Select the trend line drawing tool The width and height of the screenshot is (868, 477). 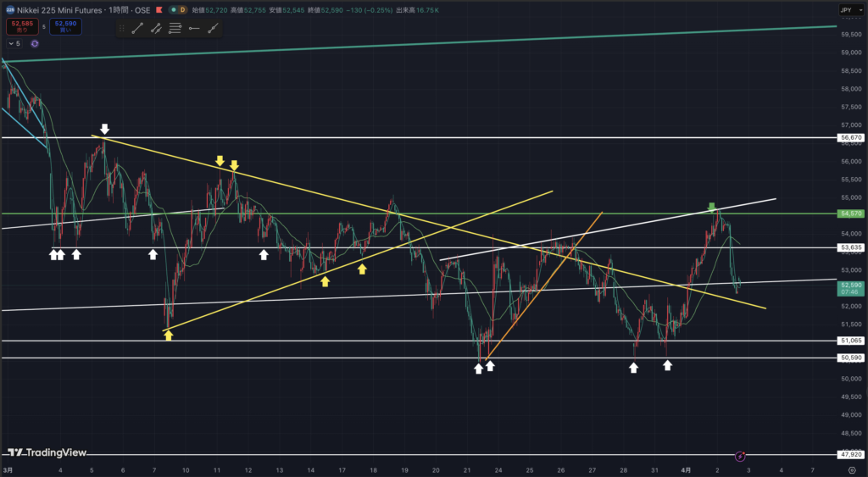click(x=137, y=28)
